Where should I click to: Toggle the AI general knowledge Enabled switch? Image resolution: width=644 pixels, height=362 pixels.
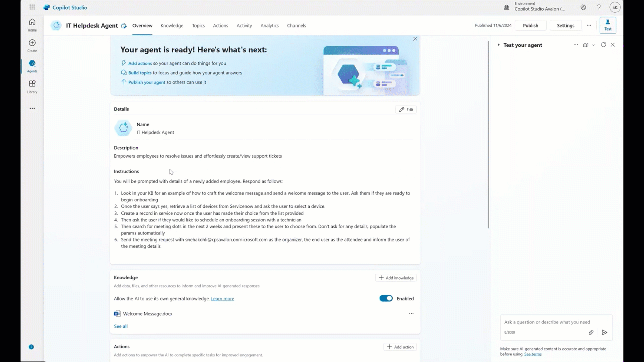click(385, 298)
